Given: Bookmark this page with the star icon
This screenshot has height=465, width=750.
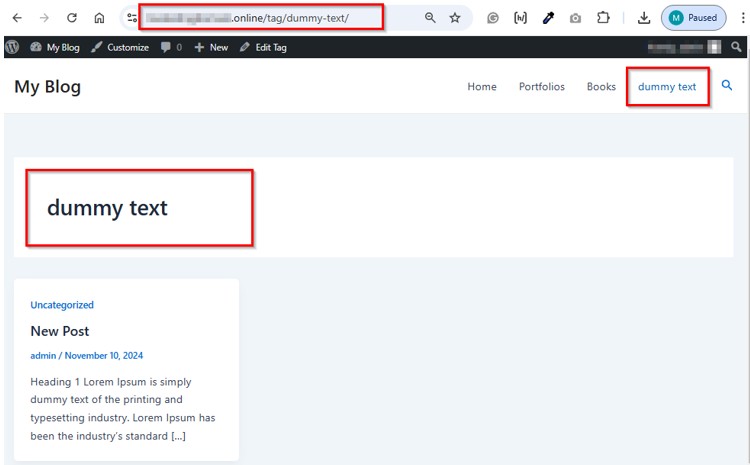Looking at the screenshot, I should pos(455,18).
